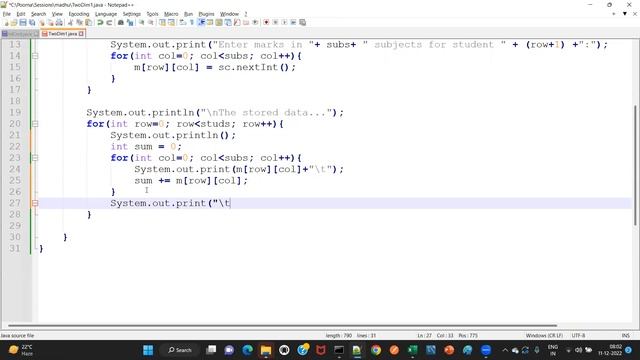Toggle Synchronize Vertical Scrolling icon
The width and height of the screenshot is (640, 360).
pos(162,22)
